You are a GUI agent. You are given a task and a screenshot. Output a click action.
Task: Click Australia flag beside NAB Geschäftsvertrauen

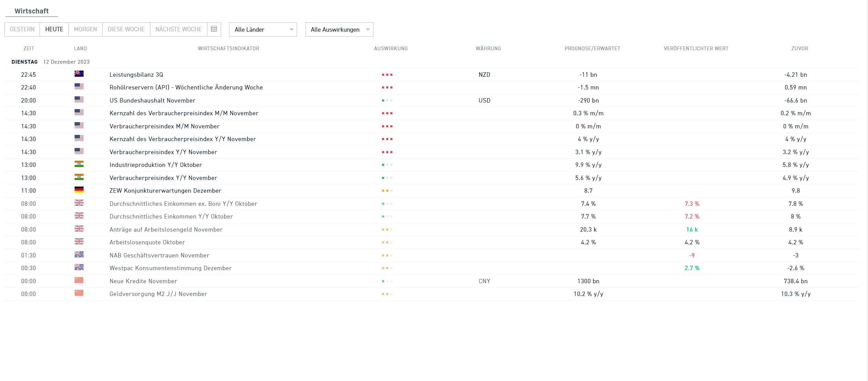tap(79, 255)
